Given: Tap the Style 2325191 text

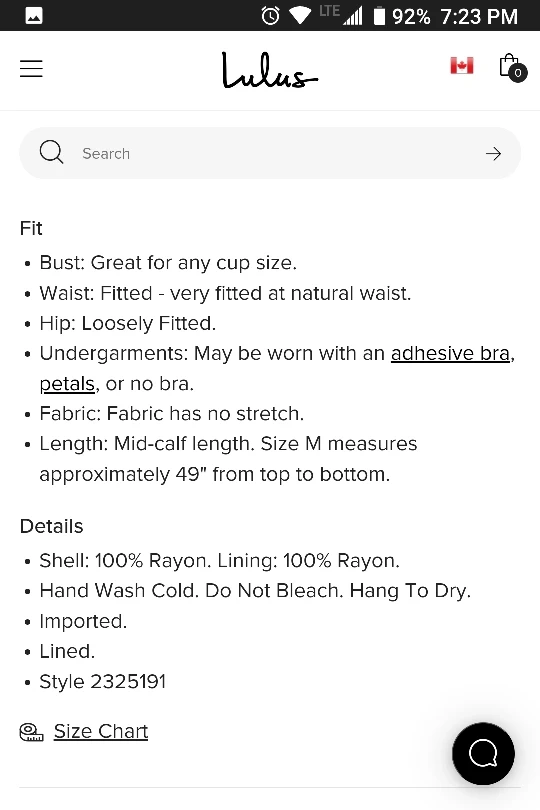Looking at the screenshot, I should pos(102,681).
